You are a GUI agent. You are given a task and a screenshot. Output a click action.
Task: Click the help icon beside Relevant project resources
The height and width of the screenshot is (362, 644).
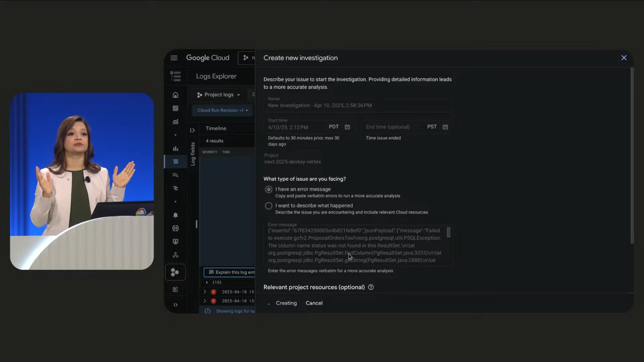(x=371, y=287)
